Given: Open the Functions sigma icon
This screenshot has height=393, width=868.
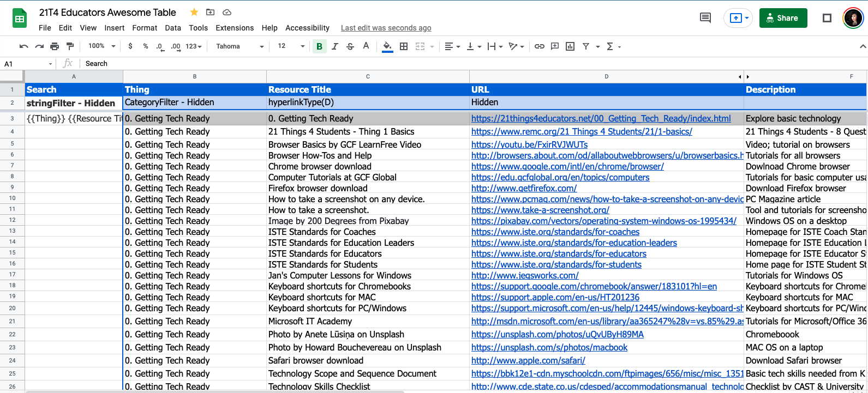Looking at the screenshot, I should coord(610,46).
